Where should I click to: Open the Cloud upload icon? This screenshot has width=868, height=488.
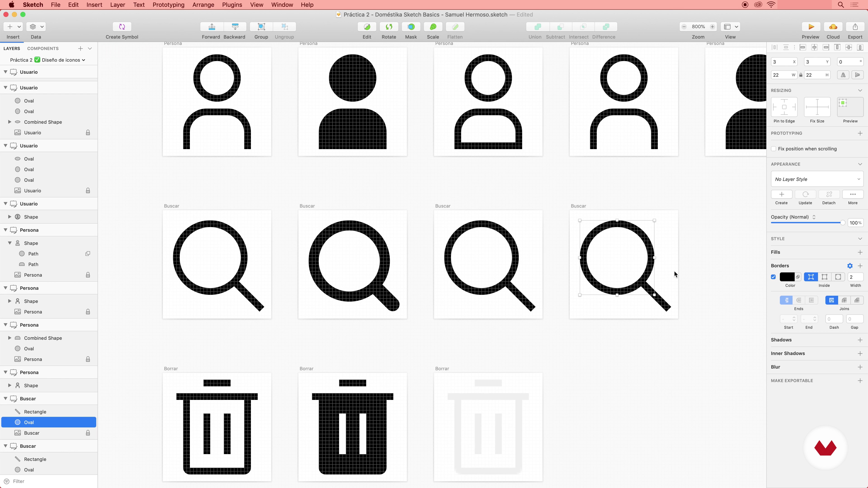(x=833, y=27)
